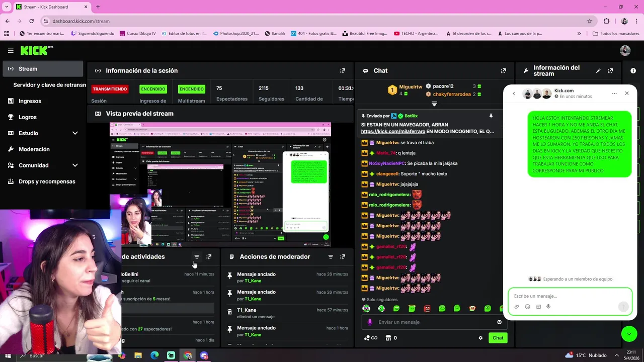
Task: Open Windows Start menu
Action: pyautogui.click(x=8, y=355)
